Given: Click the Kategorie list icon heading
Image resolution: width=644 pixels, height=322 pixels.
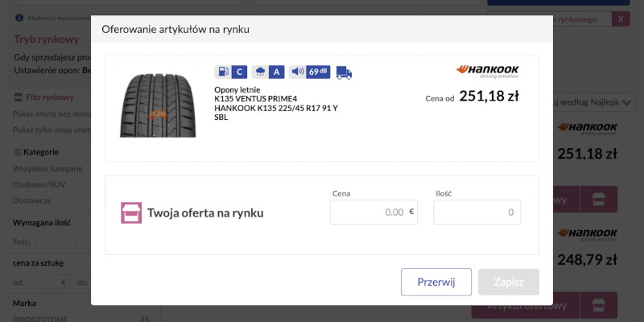Looking at the screenshot, I should 18,152.
